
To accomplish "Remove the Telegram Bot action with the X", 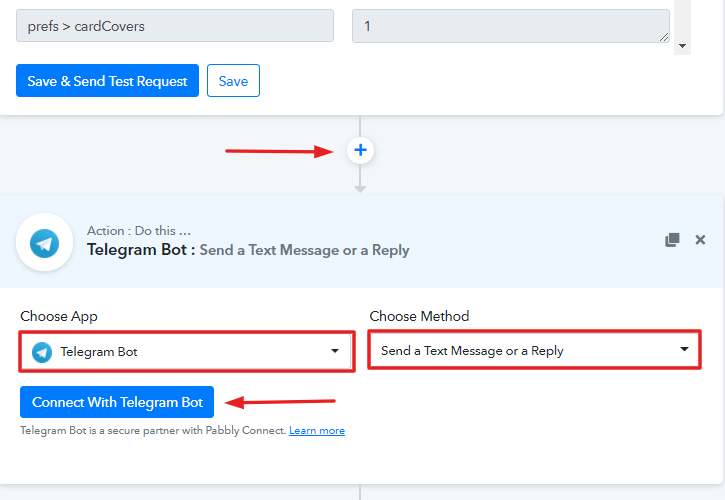I will click(700, 240).
